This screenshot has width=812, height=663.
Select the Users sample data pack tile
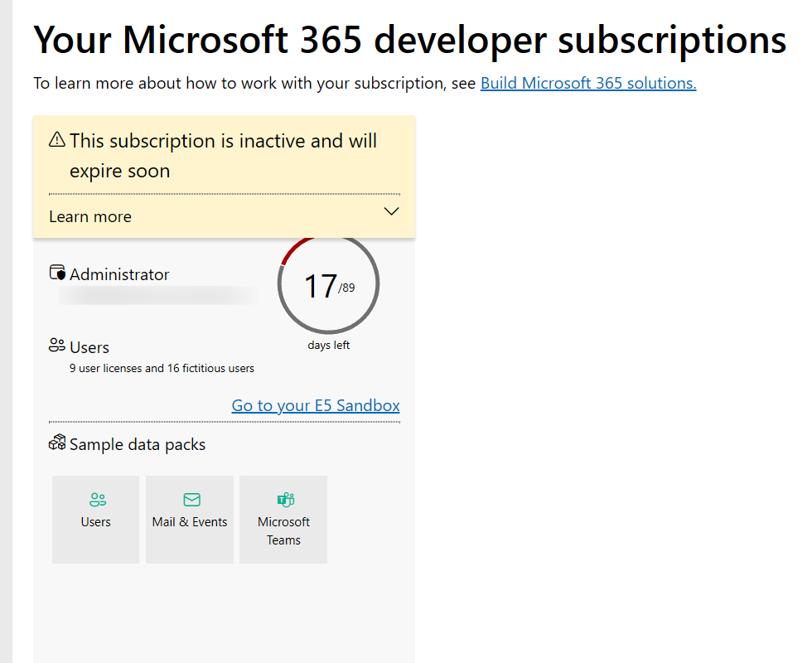(x=96, y=519)
